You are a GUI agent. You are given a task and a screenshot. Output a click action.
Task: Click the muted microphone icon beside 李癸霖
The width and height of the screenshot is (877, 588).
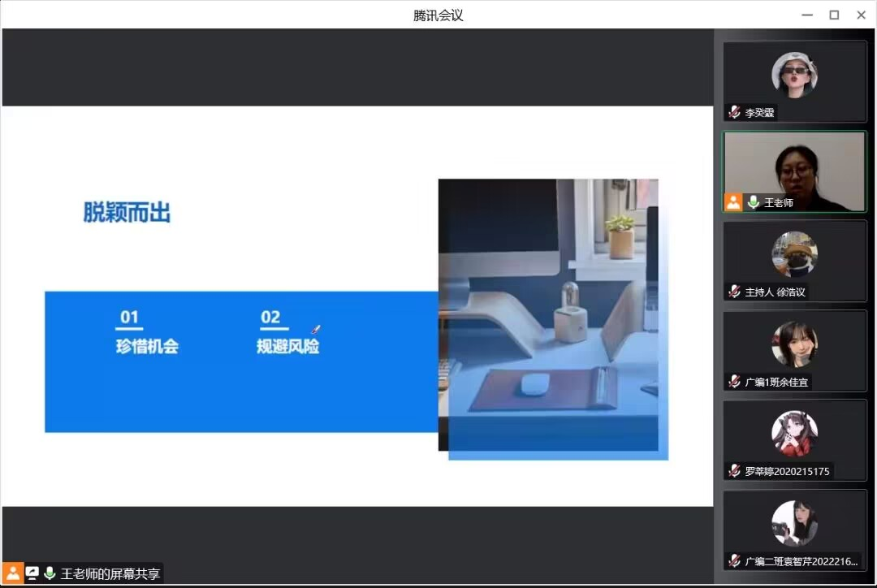point(734,113)
